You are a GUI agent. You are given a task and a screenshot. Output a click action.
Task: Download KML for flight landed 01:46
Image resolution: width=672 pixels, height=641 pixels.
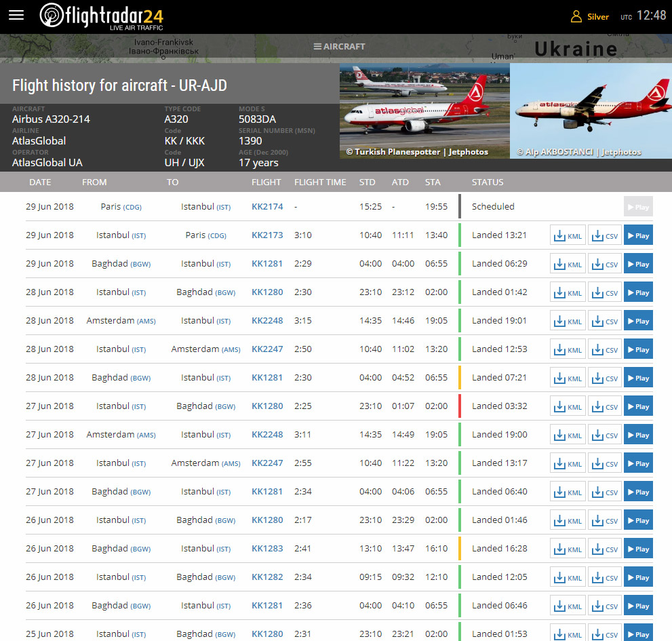point(568,520)
